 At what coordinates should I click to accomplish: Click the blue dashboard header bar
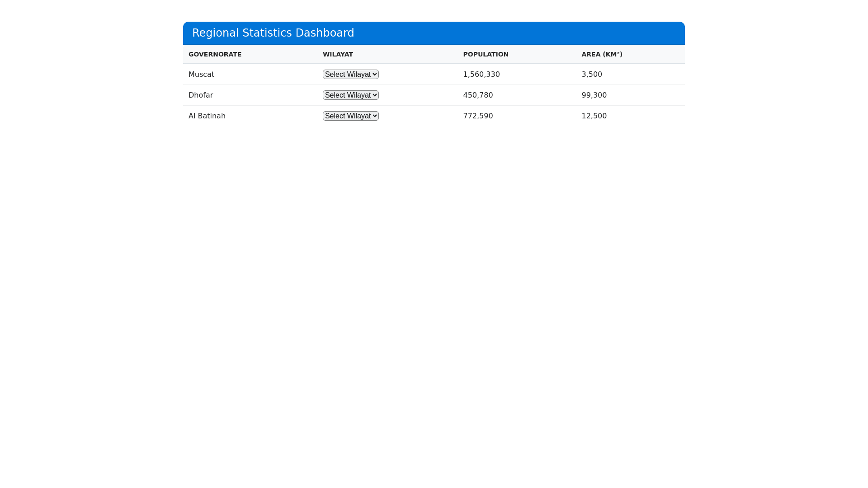click(520, 33)
